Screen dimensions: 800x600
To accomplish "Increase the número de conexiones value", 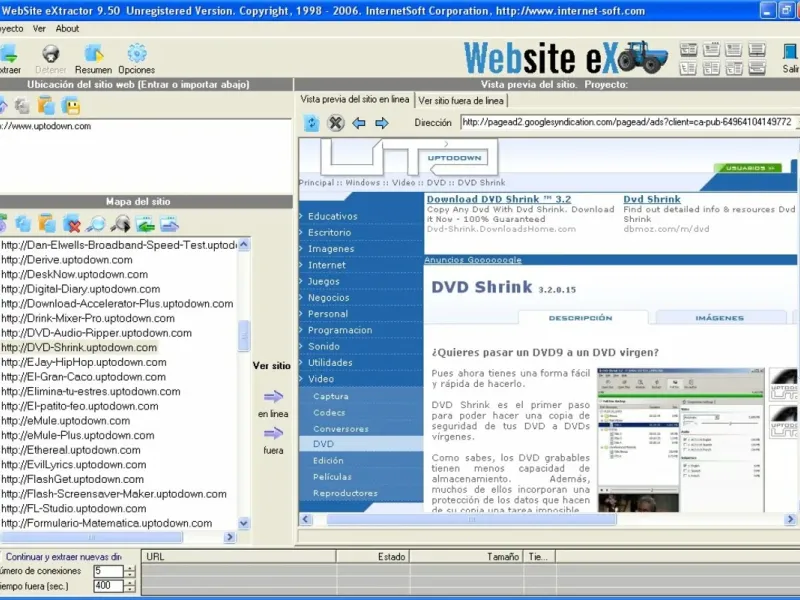I will click(130, 568).
